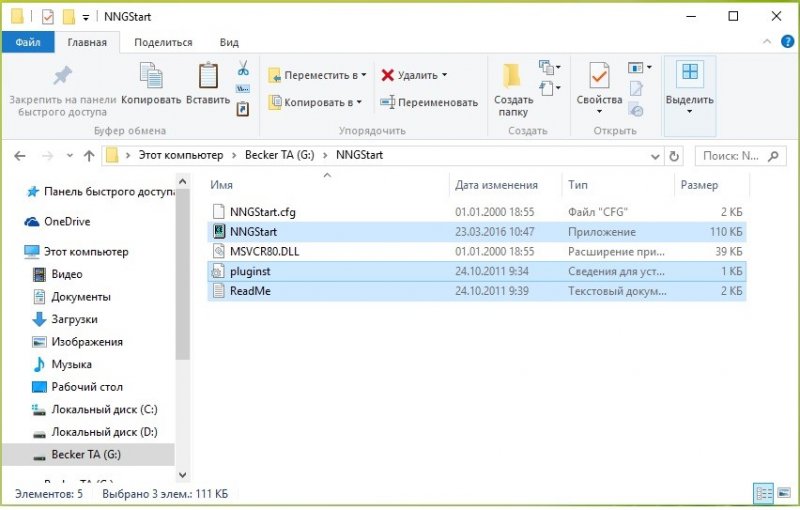Open the blue 'Файл' menu

(28, 42)
